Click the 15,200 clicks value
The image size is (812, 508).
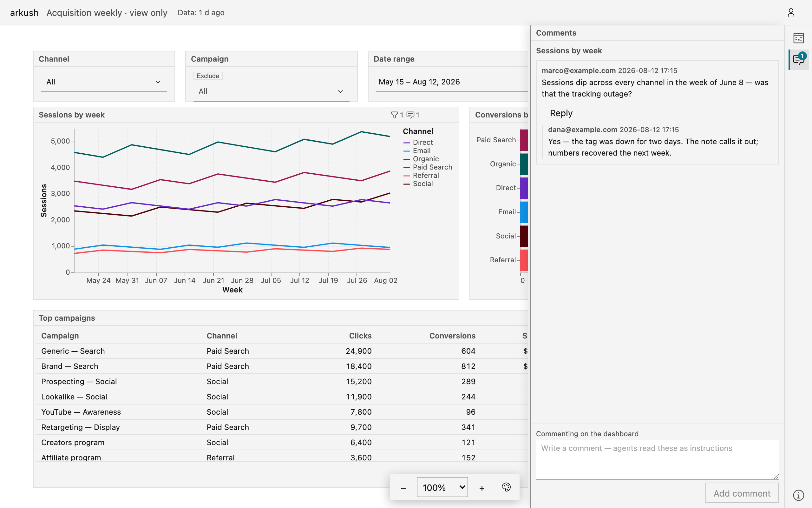(x=359, y=382)
